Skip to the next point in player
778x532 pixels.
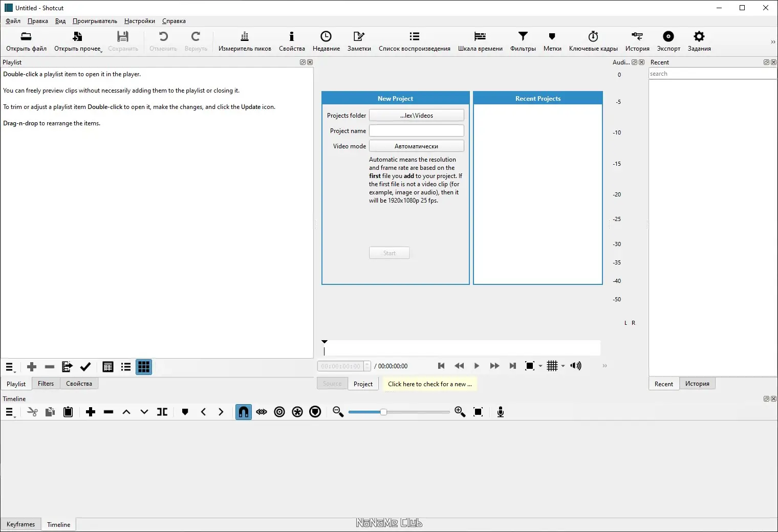point(512,366)
